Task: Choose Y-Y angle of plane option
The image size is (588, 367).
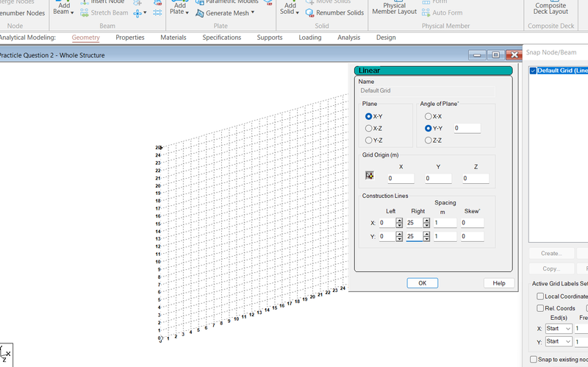Action: [x=429, y=128]
